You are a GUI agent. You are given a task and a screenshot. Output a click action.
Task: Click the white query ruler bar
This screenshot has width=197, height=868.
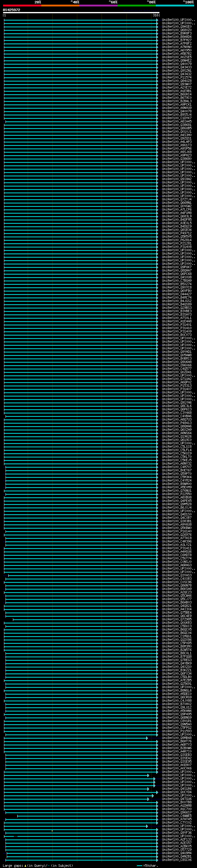(81, 12)
